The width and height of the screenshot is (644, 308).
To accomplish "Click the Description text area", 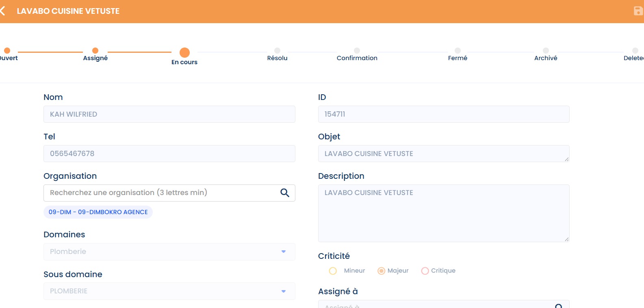I will point(443,213).
